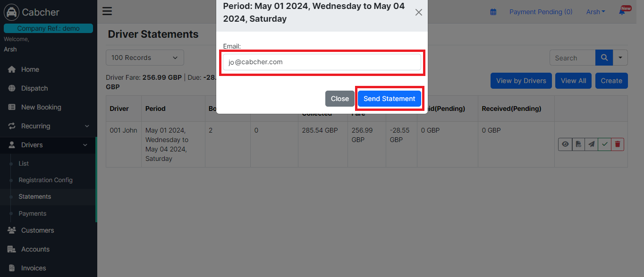
Task: Click the blue search magnifier button
Action: [604, 58]
